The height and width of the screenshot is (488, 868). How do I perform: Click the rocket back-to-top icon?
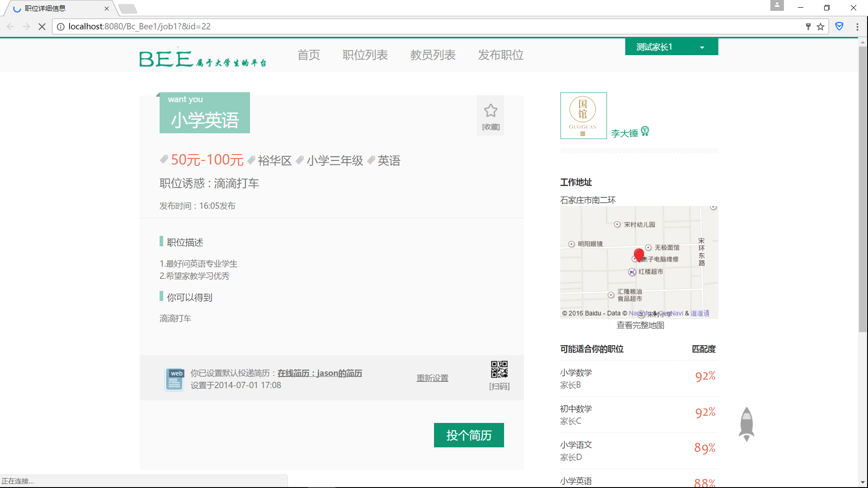[746, 424]
